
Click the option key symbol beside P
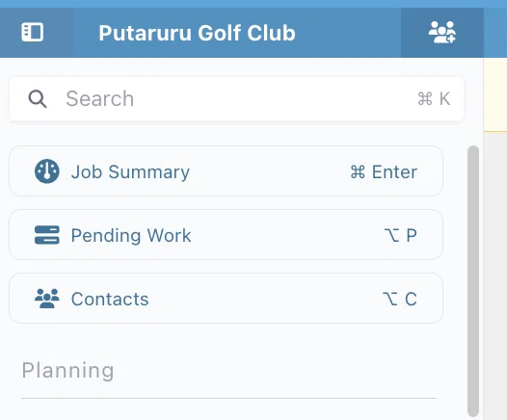(x=391, y=235)
